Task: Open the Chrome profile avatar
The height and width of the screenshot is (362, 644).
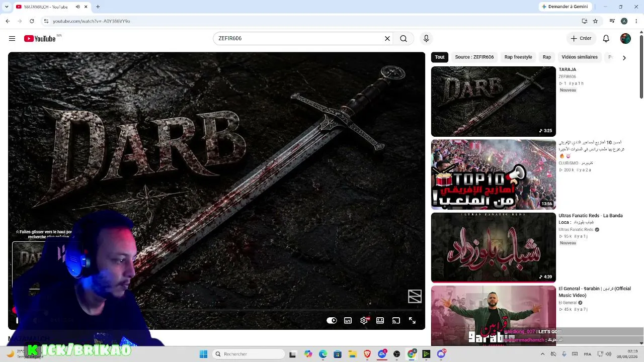Action: click(624, 21)
